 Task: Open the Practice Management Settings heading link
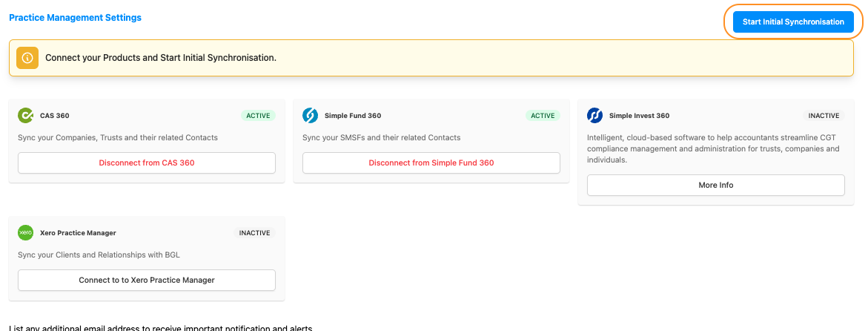tap(76, 18)
